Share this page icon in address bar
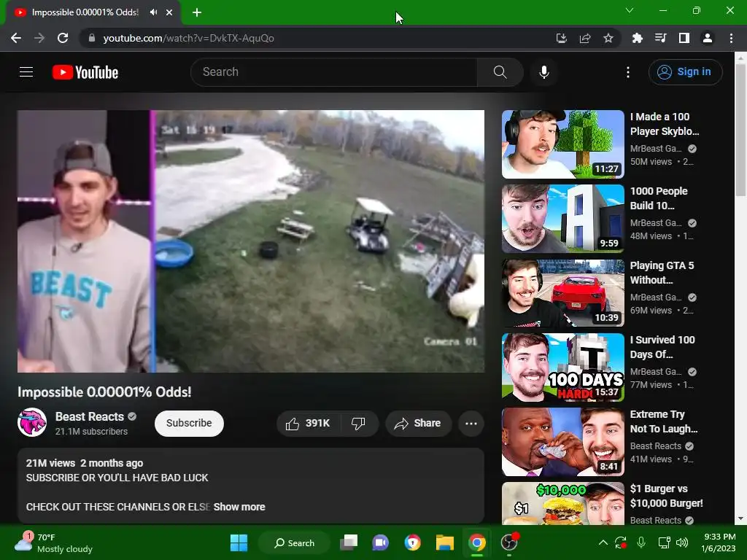The height and width of the screenshot is (560, 747). tap(585, 38)
